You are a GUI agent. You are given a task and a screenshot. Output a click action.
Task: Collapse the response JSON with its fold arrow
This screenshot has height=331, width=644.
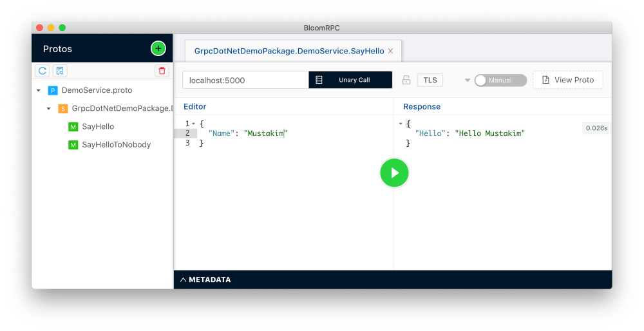pos(401,124)
